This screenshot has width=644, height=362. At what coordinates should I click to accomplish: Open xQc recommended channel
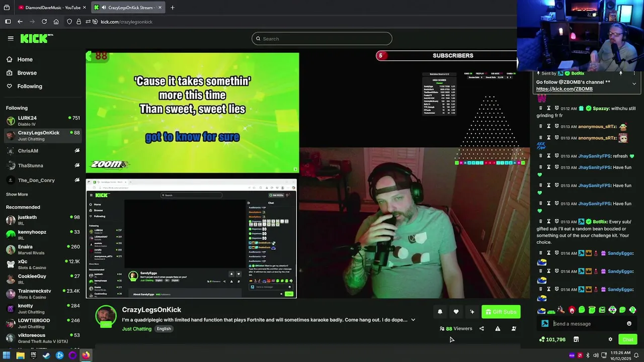43,264
